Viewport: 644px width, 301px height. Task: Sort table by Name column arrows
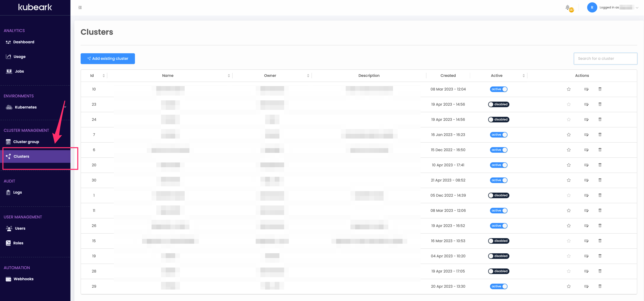point(229,76)
